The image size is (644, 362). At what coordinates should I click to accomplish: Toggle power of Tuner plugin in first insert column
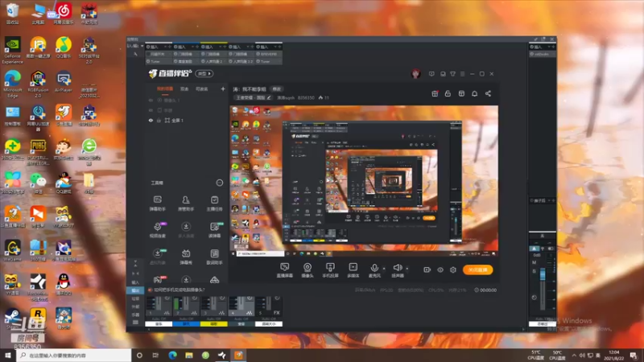[x=149, y=61]
